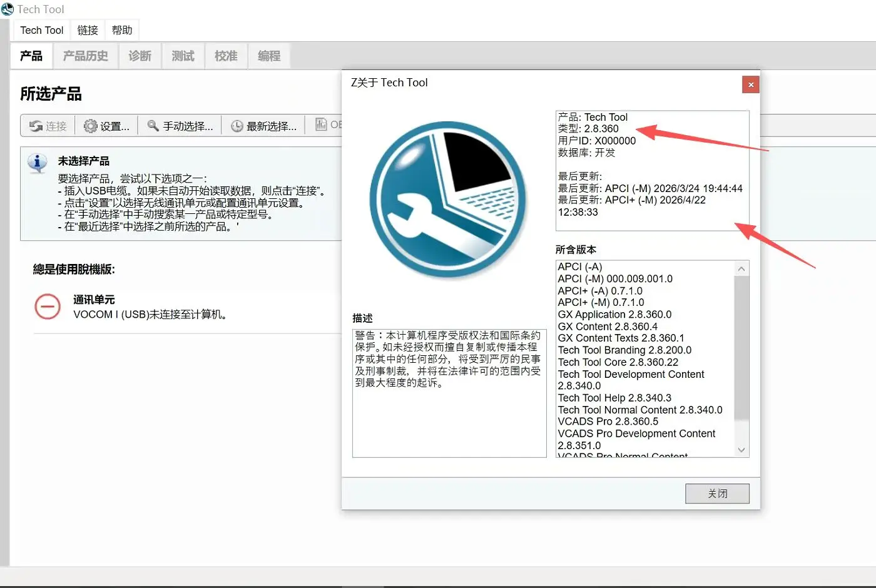Click the '所选产品' heading
The image size is (876, 588).
51,94
